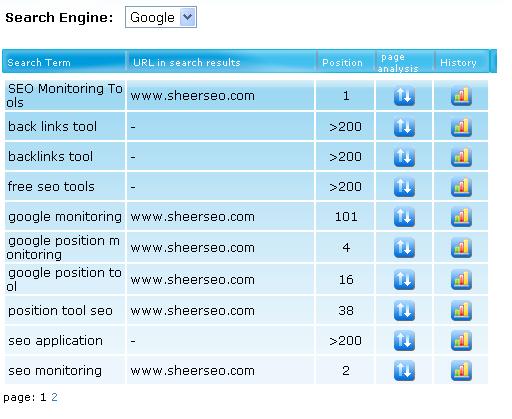Open page analysis for SEO Monitoring Tools

(404, 96)
